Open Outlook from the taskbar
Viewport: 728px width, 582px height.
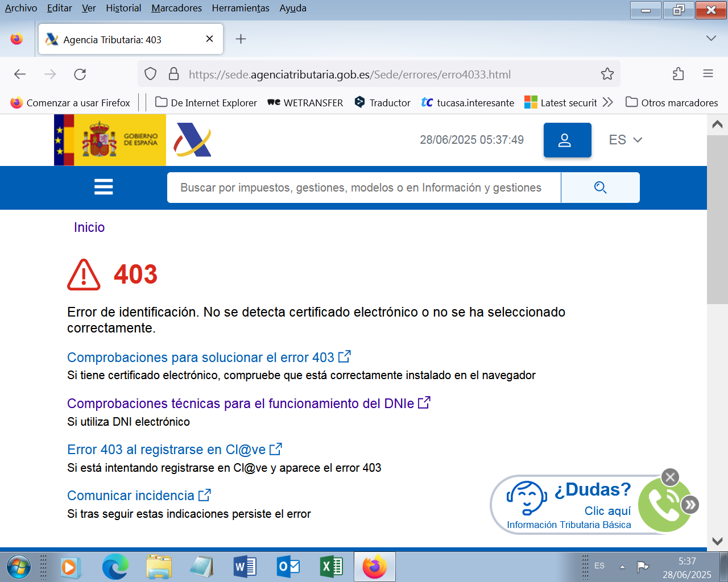(x=288, y=567)
